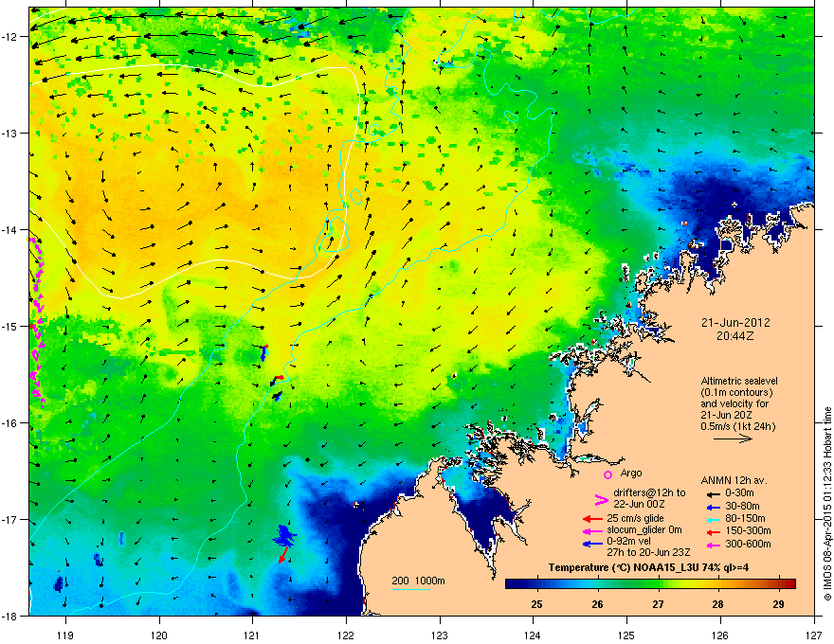The image size is (834, 644).
Task: Click the vertical IMOS copyright timestamp text
Action: point(827,504)
